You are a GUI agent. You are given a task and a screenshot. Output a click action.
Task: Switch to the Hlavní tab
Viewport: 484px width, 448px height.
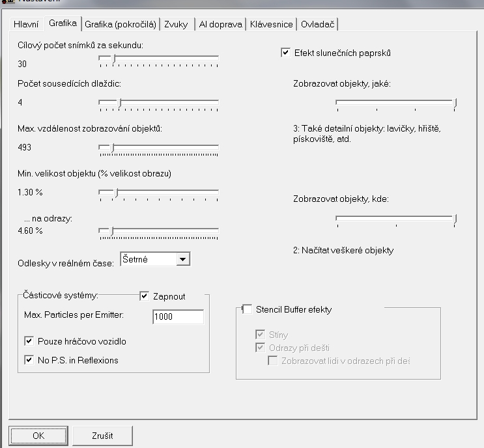pyautogui.click(x=27, y=25)
